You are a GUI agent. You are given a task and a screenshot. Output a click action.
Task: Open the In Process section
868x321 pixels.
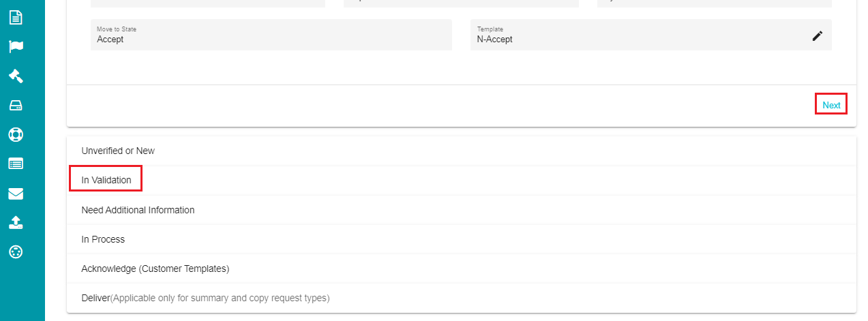(x=462, y=239)
